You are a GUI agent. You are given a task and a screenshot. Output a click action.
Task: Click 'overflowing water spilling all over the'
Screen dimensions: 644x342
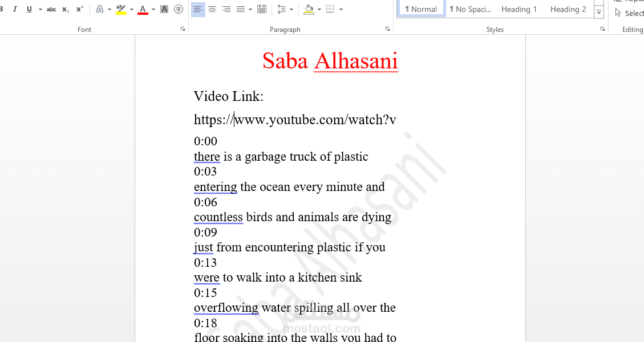point(294,308)
